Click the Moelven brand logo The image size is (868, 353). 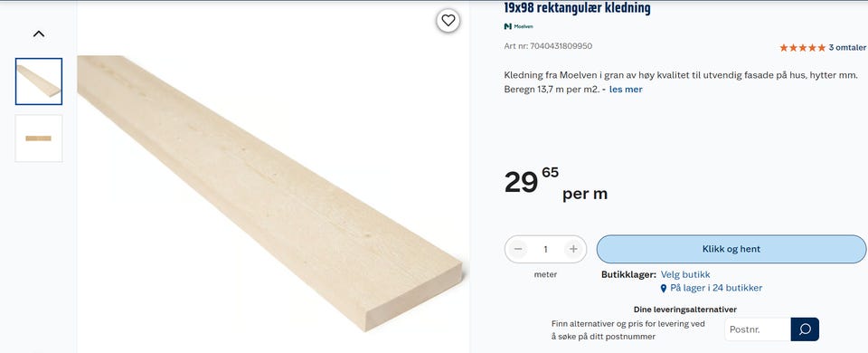(519, 26)
